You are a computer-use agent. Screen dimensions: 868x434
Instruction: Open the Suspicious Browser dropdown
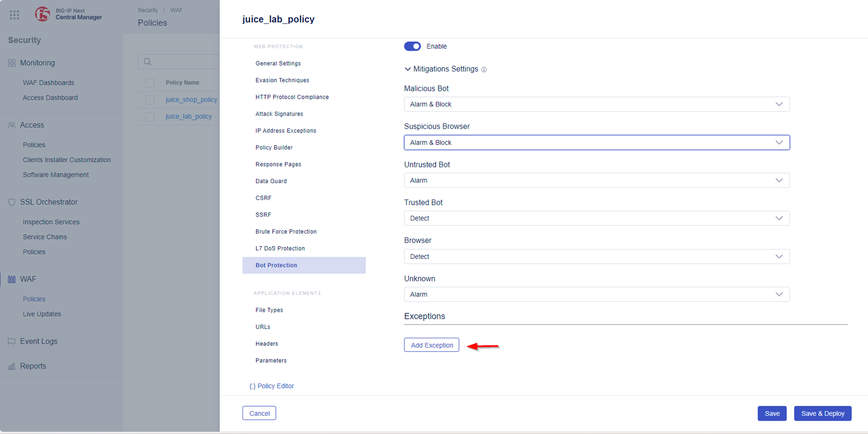click(597, 143)
